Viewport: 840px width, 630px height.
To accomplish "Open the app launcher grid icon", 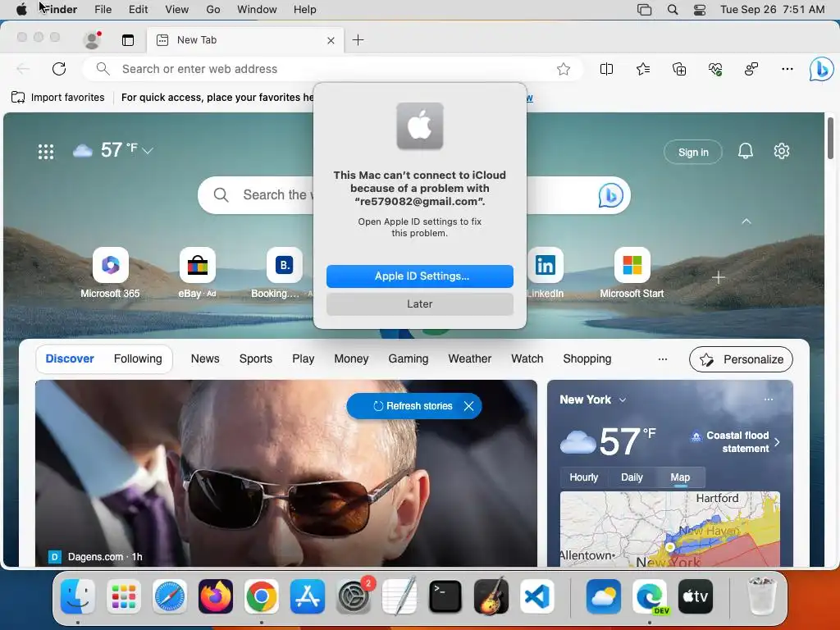I will click(46, 152).
